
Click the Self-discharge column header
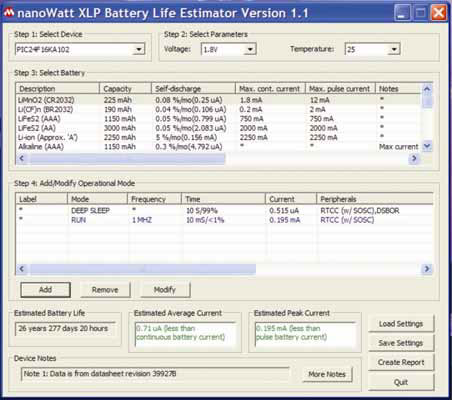pyautogui.click(x=193, y=89)
